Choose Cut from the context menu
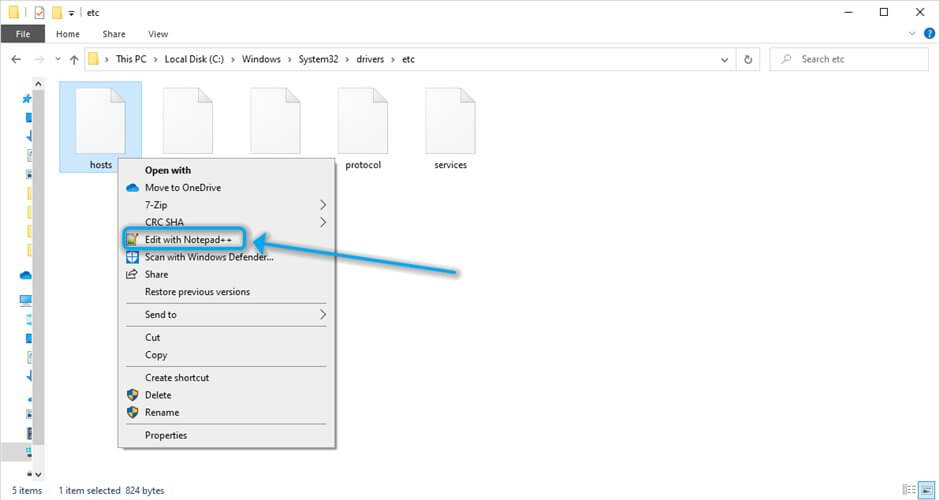The image size is (939, 500). click(x=153, y=338)
